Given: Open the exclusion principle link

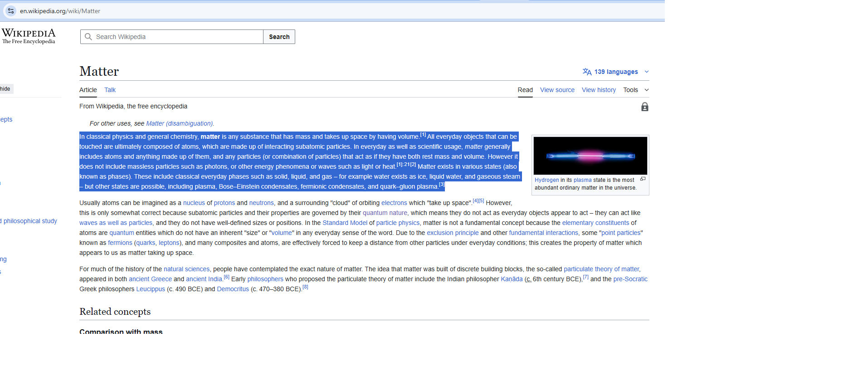Looking at the screenshot, I should tap(453, 233).
